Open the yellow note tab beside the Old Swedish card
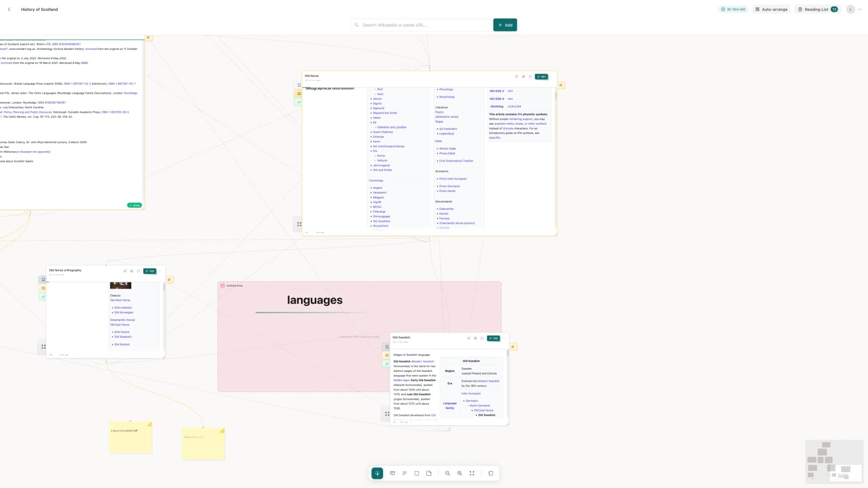The height and width of the screenshot is (488, 868). 513,346
